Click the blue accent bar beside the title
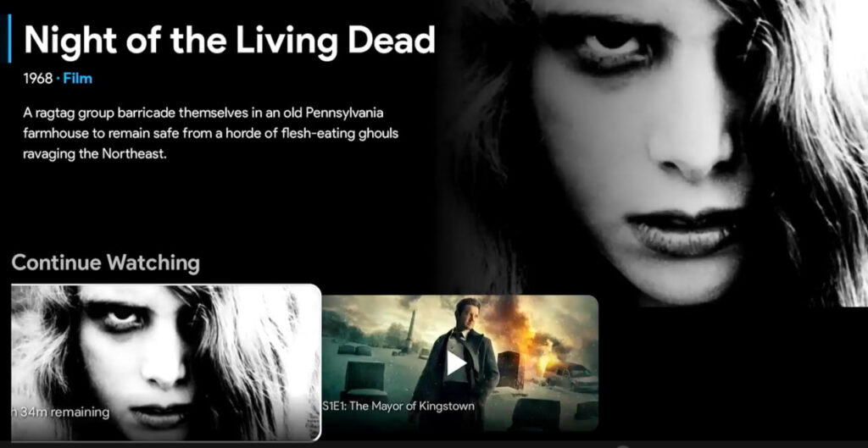 (9, 40)
